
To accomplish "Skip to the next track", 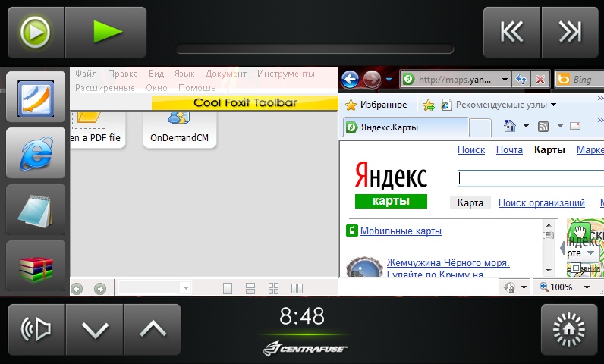I will 569,32.
